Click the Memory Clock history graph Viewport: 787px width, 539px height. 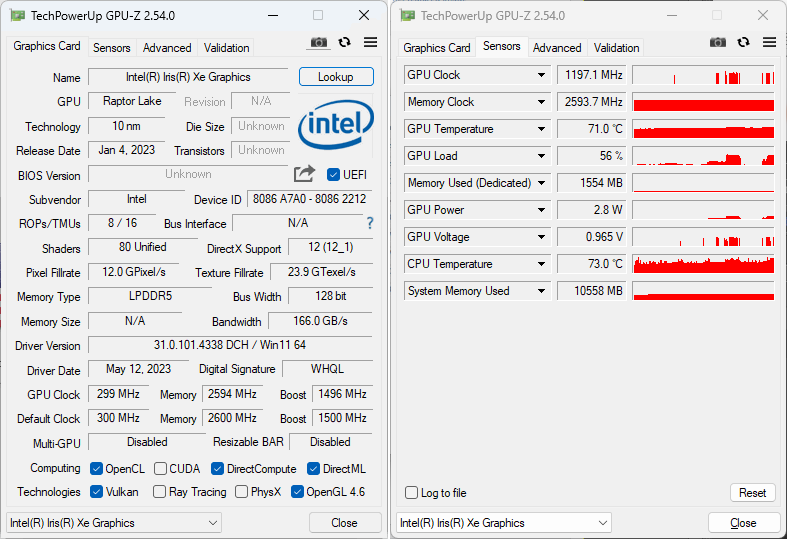tap(703, 102)
